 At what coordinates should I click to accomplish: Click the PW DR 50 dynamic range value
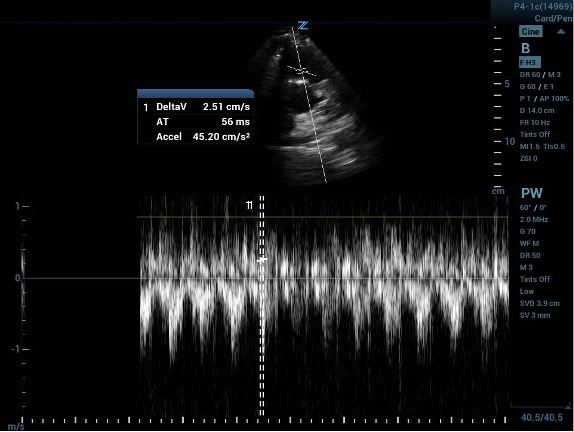click(530, 256)
